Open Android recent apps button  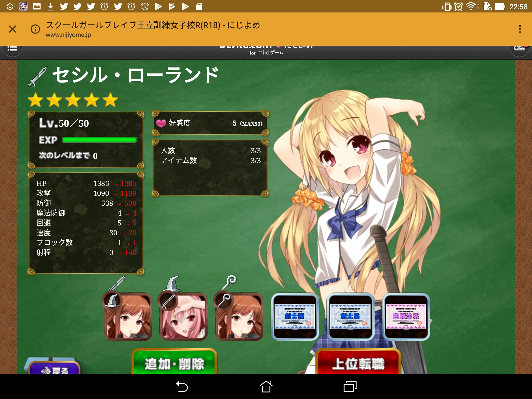pos(350,387)
